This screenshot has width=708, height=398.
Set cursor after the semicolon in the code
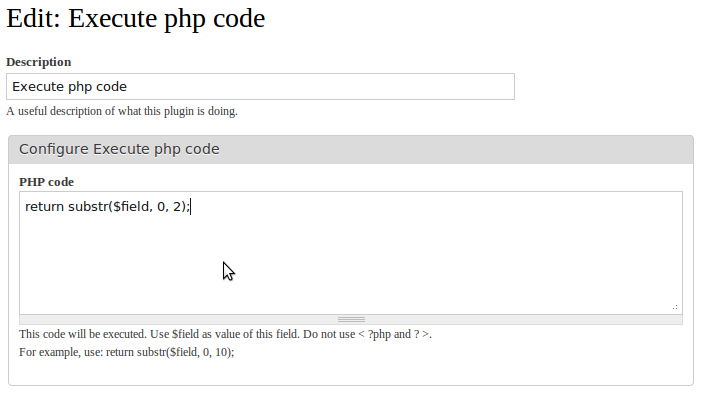191,206
